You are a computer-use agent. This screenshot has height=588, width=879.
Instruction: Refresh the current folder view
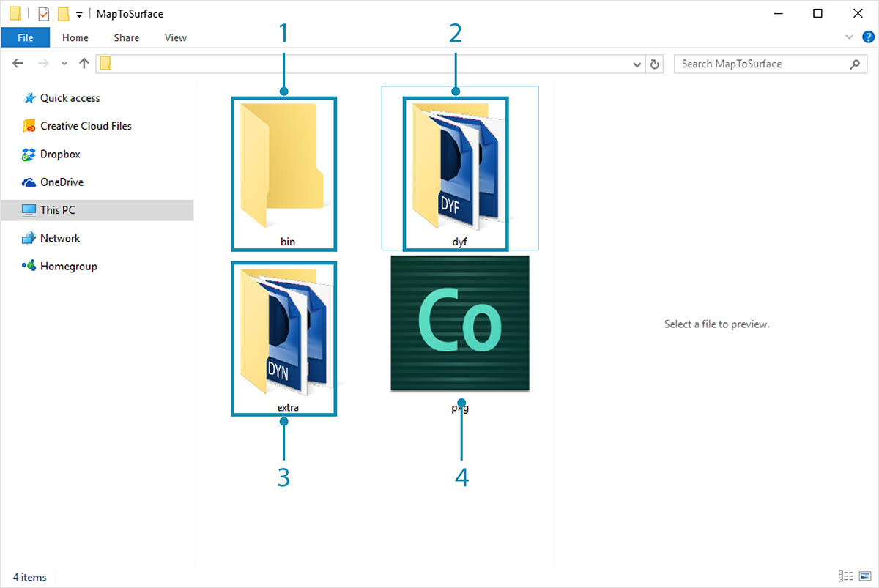(x=655, y=64)
